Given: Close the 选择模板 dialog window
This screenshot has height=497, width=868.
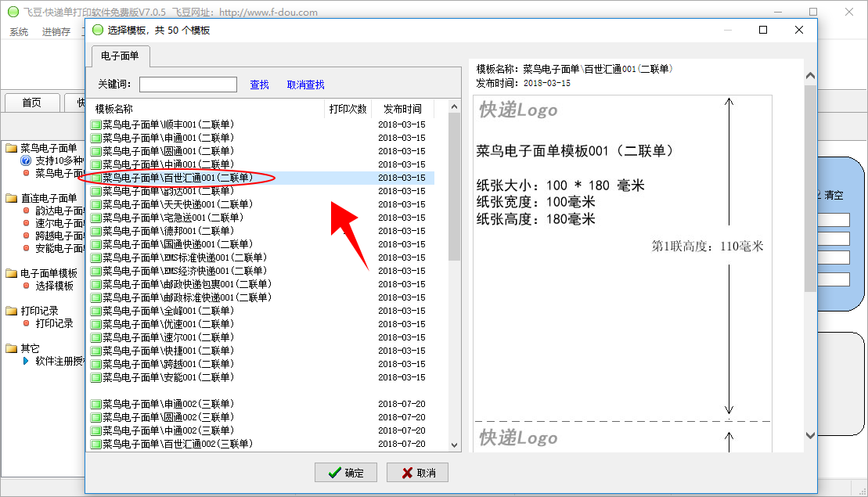Looking at the screenshot, I should point(799,30).
